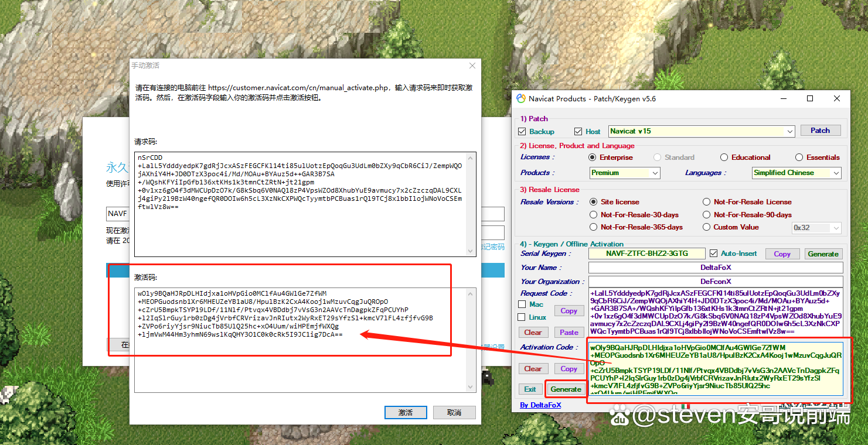Click into the Your Name input field
The height and width of the screenshot is (445, 868).
point(715,268)
